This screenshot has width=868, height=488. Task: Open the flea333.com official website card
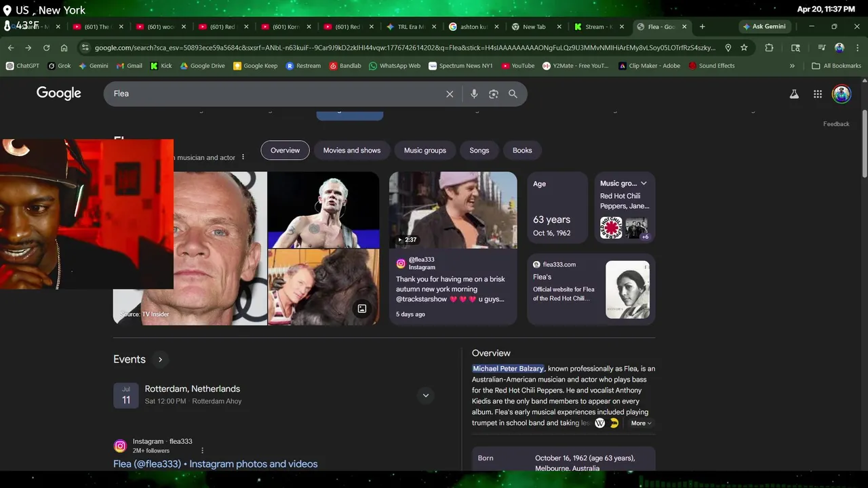[591, 289]
